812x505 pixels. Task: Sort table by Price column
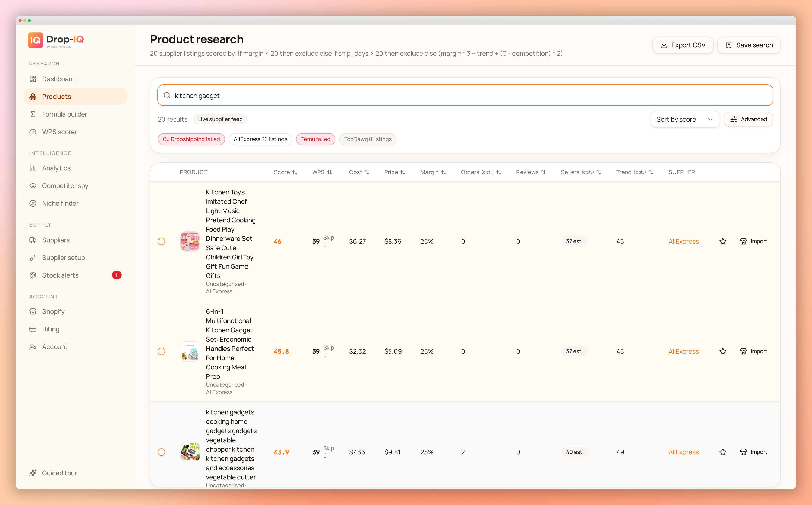pos(395,172)
